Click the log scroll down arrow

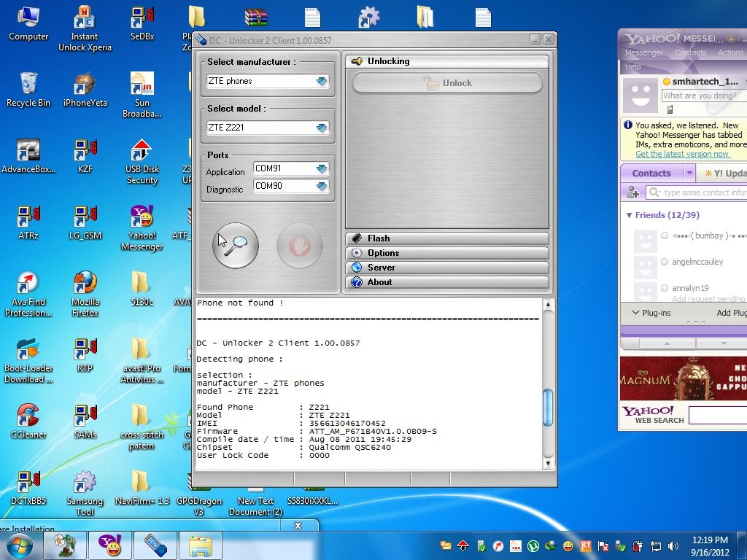tap(548, 463)
